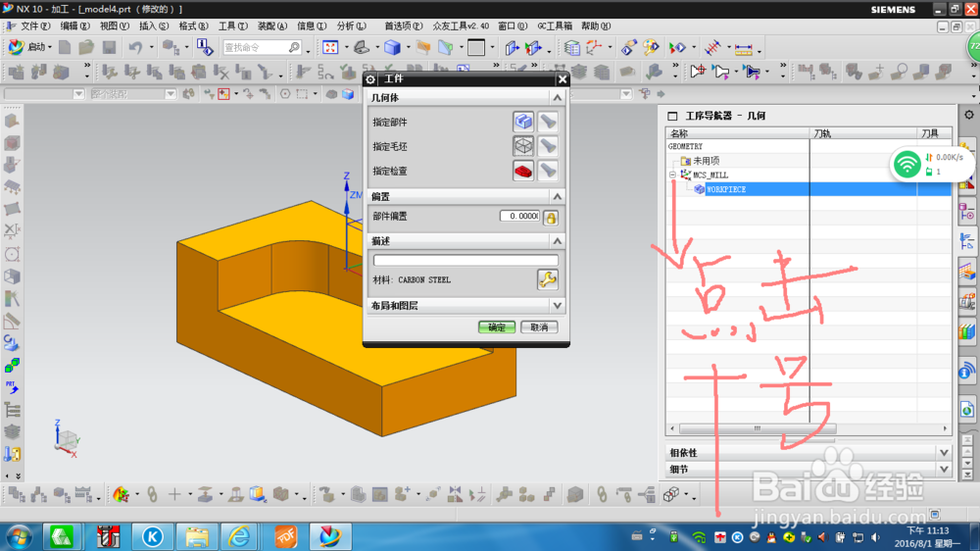Viewport: 980px width, 551px height.
Task: Click the Specify Blank (指定毛坯) icon
Action: pos(523,146)
